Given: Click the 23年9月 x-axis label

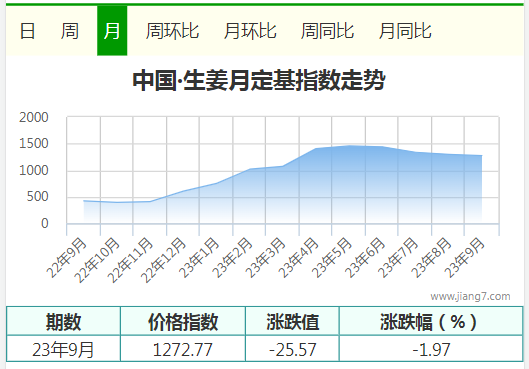Looking at the screenshot, I should click(464, 258).
